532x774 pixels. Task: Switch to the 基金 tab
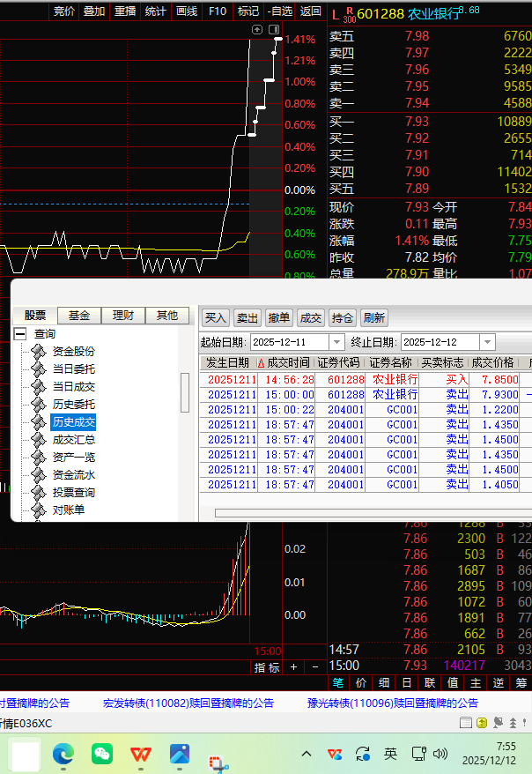pos(79,316)
